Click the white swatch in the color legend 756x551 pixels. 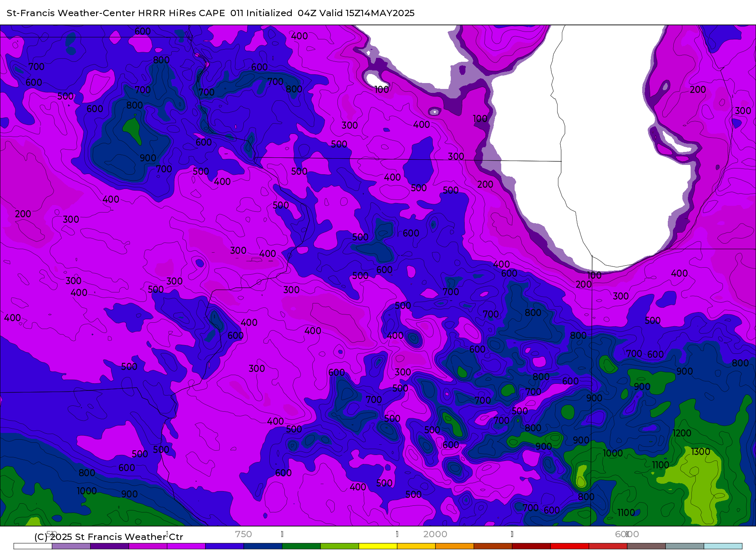[33, 546]
